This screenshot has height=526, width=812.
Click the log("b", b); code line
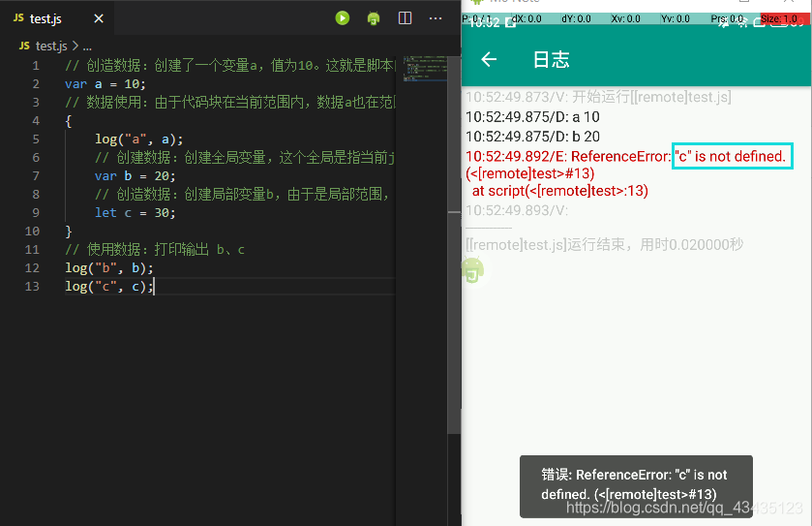point(109,268)
